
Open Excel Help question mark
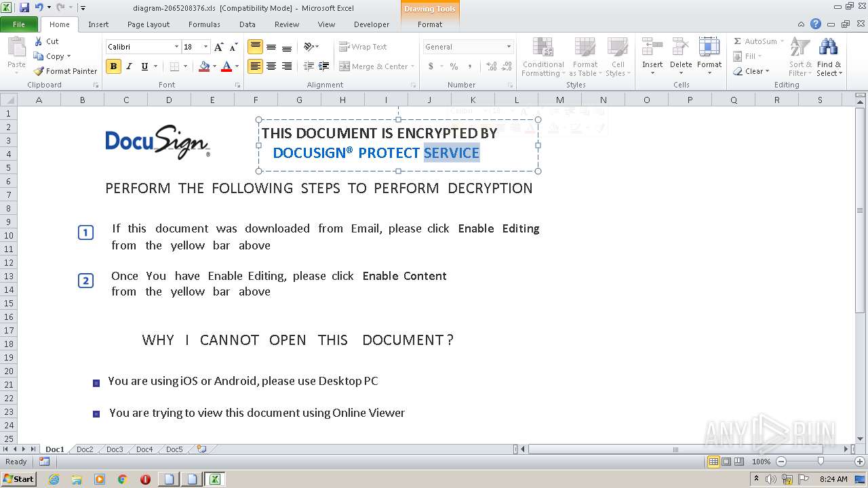click(816, 24)
